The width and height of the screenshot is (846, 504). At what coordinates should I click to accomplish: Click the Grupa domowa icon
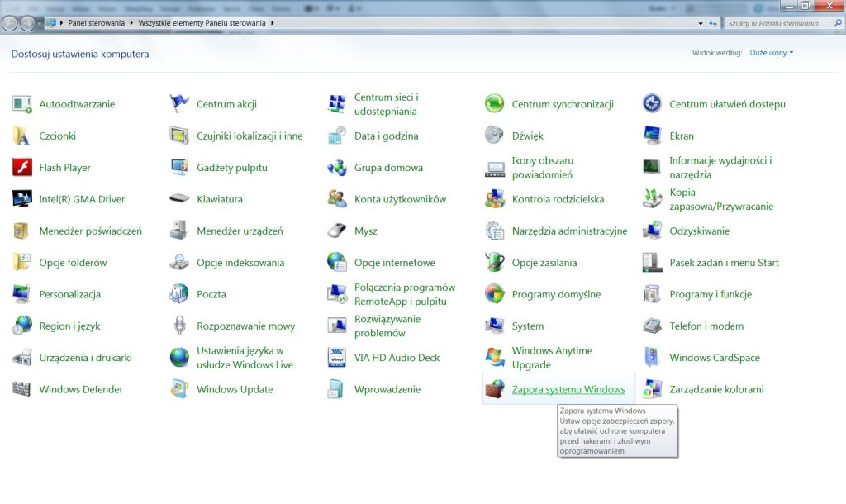(x=337, y=167)
